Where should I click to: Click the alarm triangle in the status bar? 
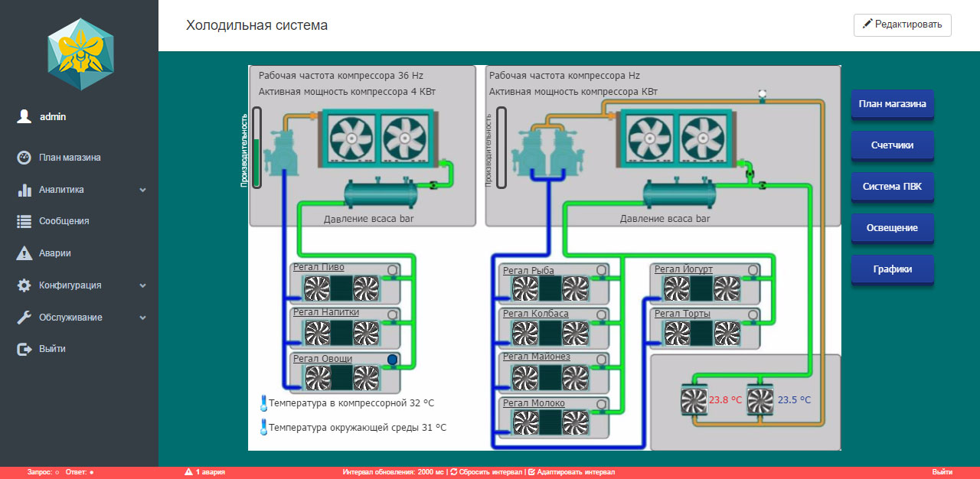pyautogui.click(x=188, y=472)
